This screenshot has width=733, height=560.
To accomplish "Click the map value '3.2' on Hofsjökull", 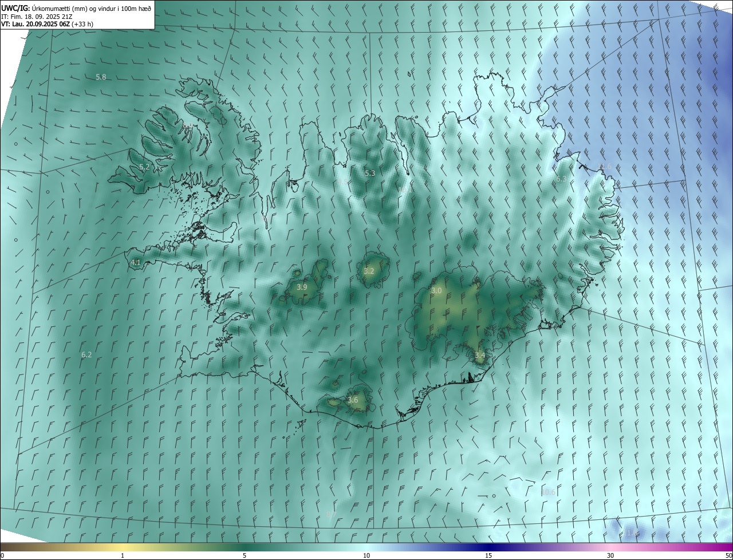I will click(x=369, y=271).
